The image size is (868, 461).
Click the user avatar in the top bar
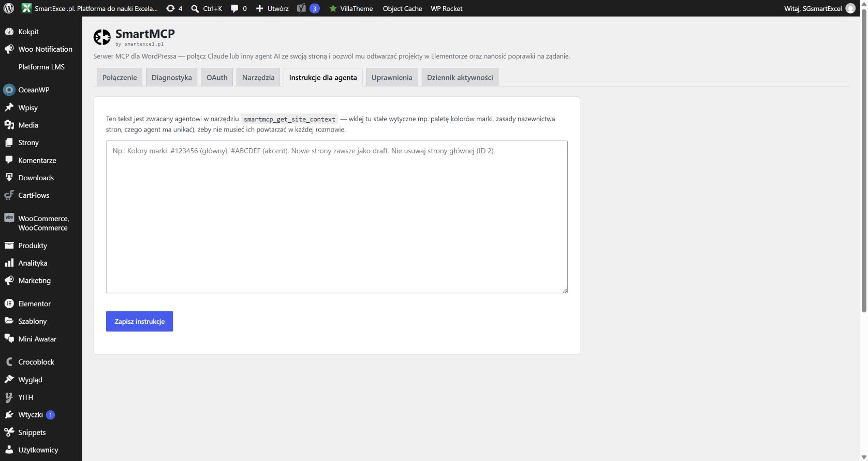(x=850, y=8)
